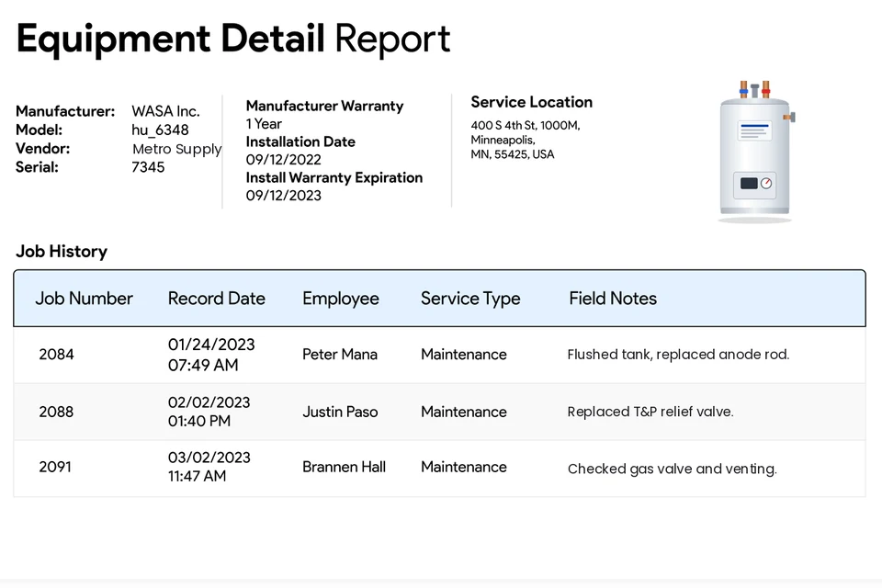Click address line 400 S 4th St, 1000M
Image resolution: width=882 pixels, height=588 pixels.
pos(526,126)
